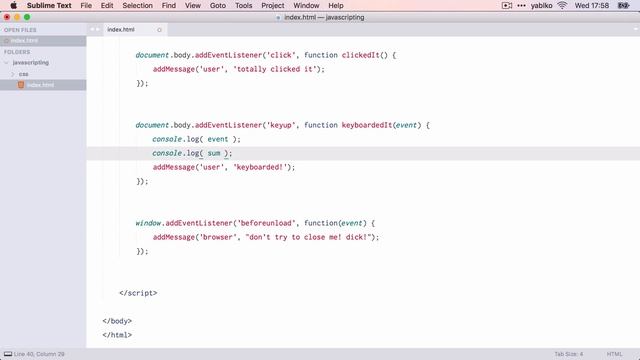The width and height of the screenshot is (640, 360).
Task: Click the FOLDERS sidebar heading
Action: point(17,52)
